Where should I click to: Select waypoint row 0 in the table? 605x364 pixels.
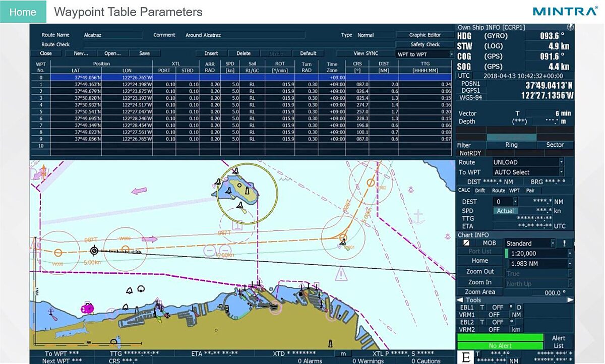(x=242, y=78)
